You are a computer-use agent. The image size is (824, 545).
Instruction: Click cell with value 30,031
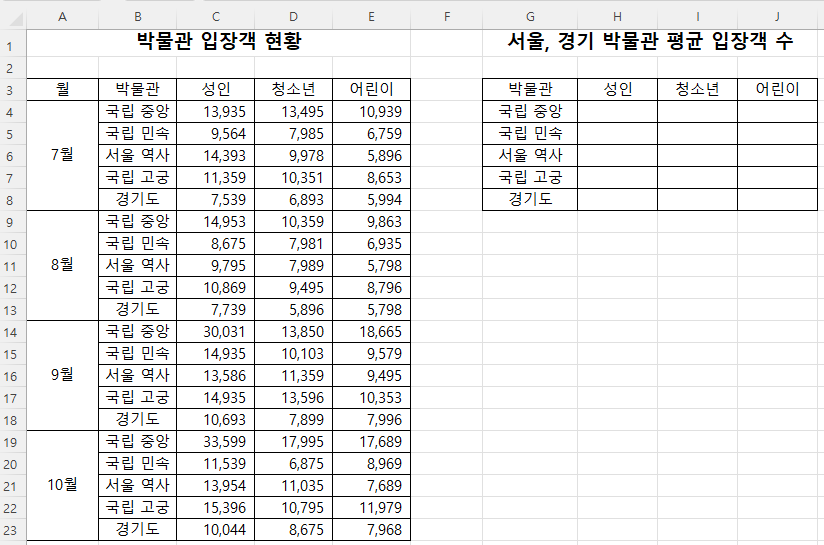pos(215,332)
